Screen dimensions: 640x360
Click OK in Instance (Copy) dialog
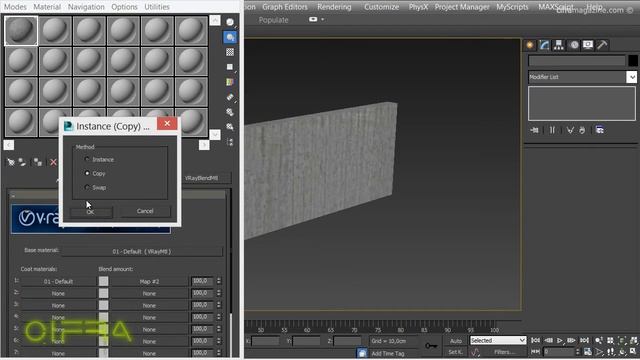point(91,212)
